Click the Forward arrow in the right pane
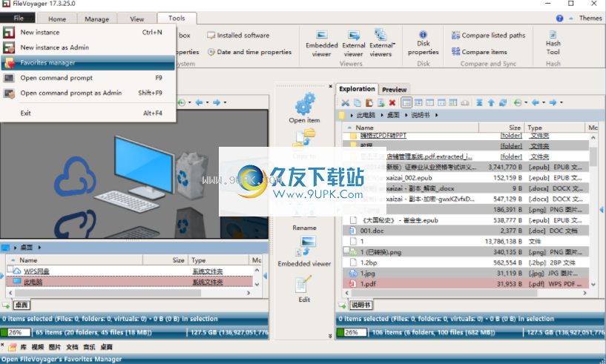606x364 pixels. point(553,103)
